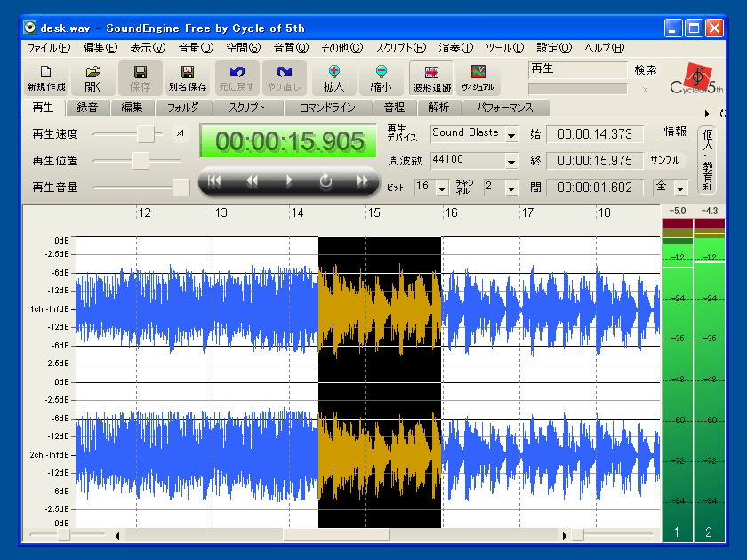Save the file with the 保存 icon
The height and width of the screenshot is (560, 747).
[141, 78]
